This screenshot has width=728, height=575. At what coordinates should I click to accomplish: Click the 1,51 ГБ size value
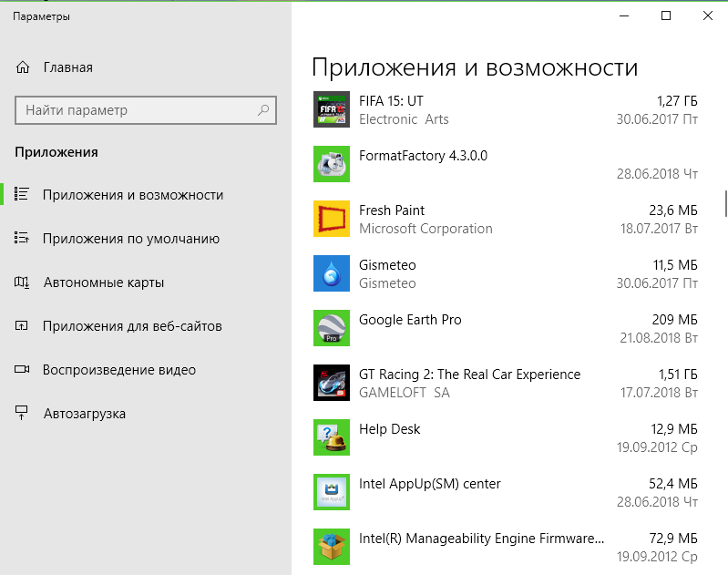click(678, 375)
